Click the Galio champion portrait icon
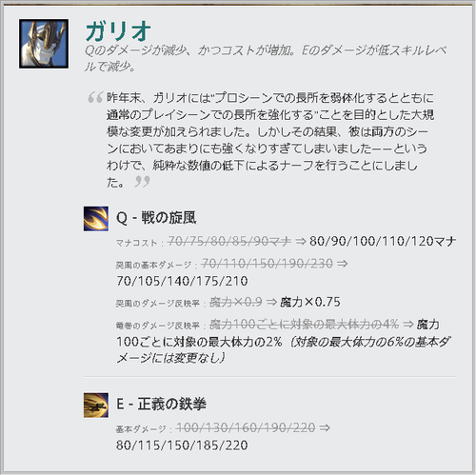 point(44,44)
